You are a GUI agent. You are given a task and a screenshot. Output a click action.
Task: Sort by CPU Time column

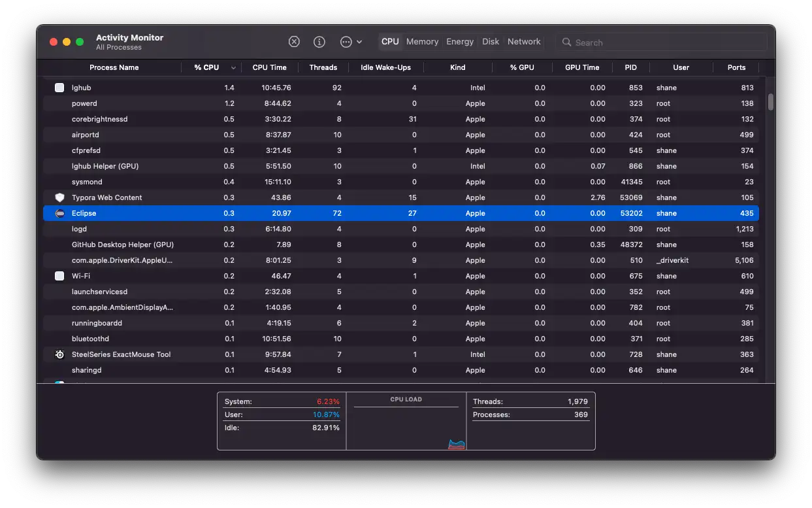269,67
